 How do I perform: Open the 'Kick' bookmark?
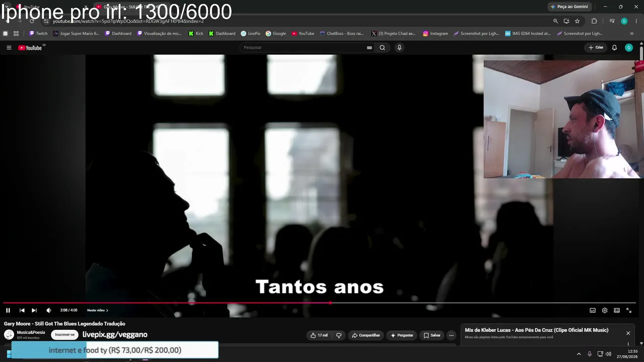click(196, 34)
